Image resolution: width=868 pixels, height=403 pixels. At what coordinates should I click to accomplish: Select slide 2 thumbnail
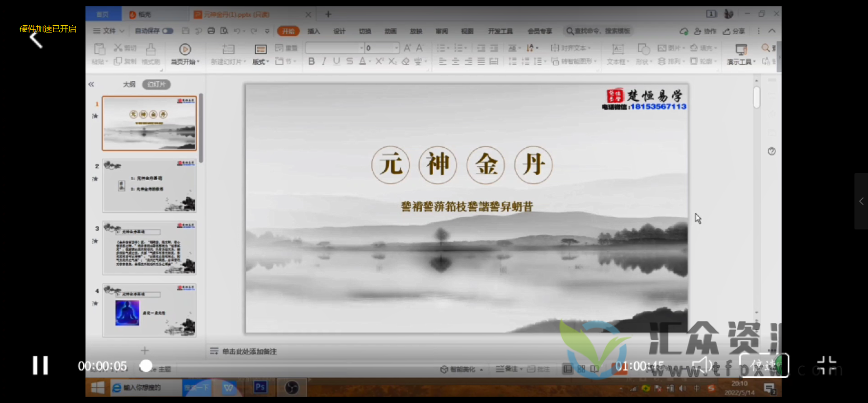(150, 186)
